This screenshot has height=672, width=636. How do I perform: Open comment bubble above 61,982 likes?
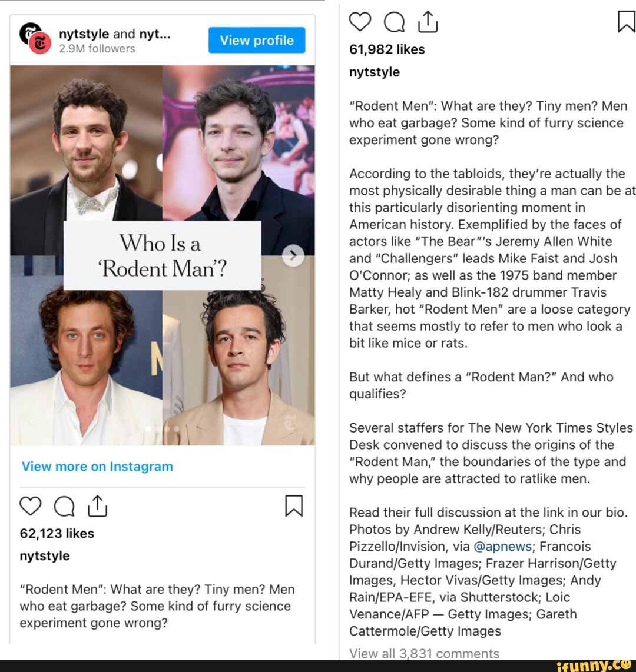pyautogui.click(x=394, y=22)
